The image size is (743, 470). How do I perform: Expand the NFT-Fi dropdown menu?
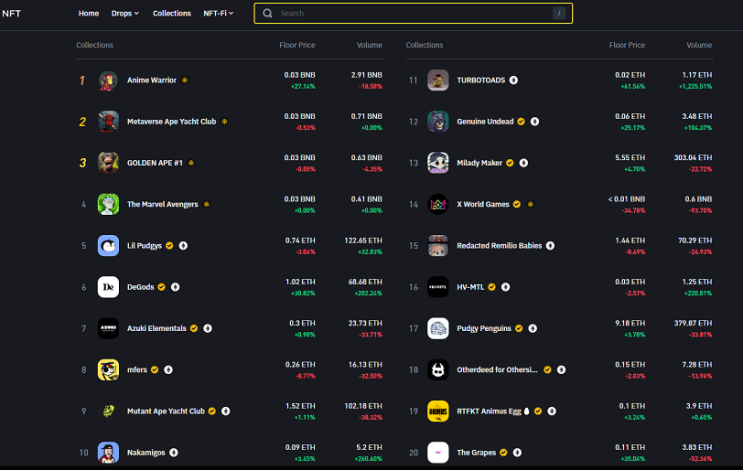pyautogui.click(x=218, y=13)
